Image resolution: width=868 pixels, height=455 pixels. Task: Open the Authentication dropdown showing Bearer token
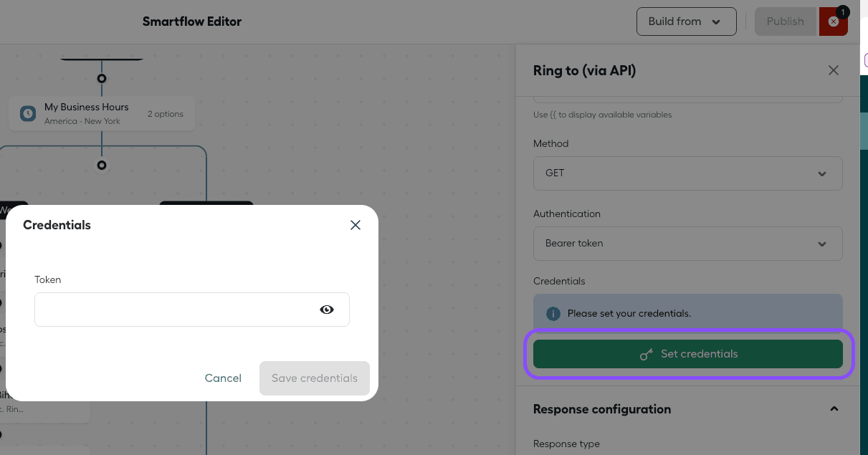687,244
